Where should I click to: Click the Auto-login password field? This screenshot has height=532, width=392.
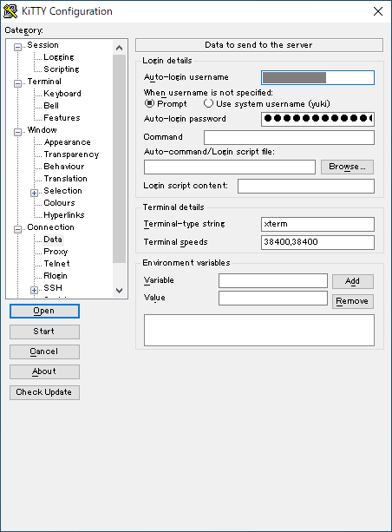(317, 119)
